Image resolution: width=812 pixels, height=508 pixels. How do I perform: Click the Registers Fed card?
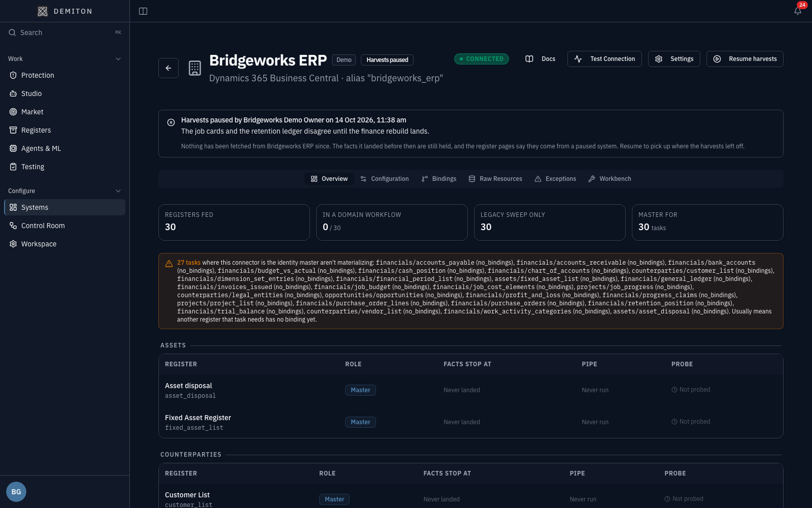234,223
